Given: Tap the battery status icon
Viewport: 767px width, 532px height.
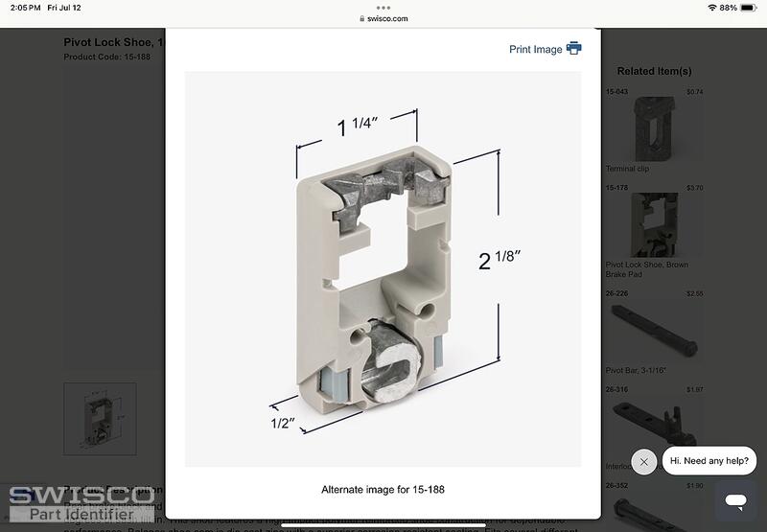Looking at the screenshot, I should (749, 8).
